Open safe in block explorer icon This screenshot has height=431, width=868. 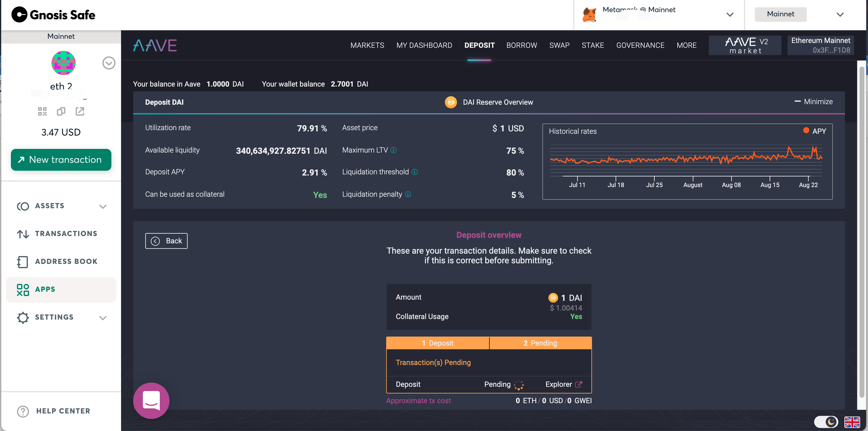(80, 112)
